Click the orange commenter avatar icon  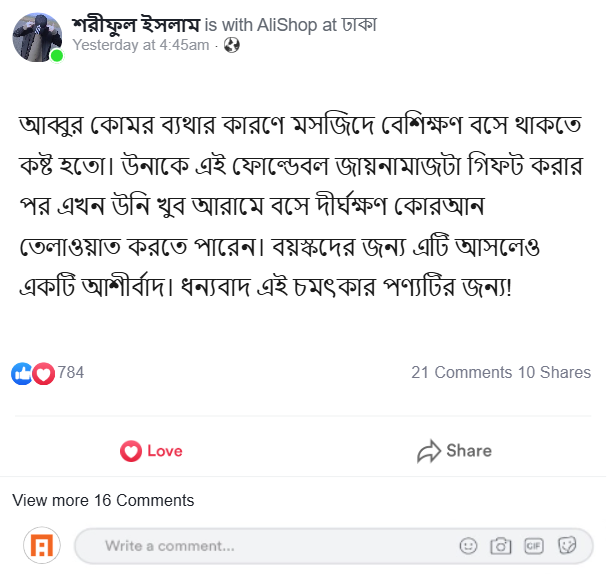(42, 546)
